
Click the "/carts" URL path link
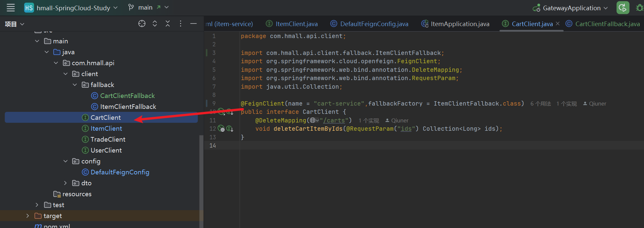[334, 120]
